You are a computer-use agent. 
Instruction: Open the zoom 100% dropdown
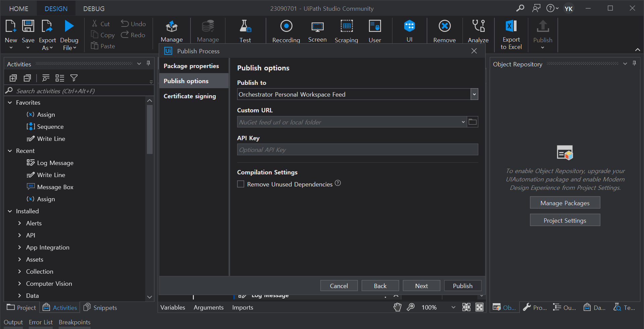point(453,307)
